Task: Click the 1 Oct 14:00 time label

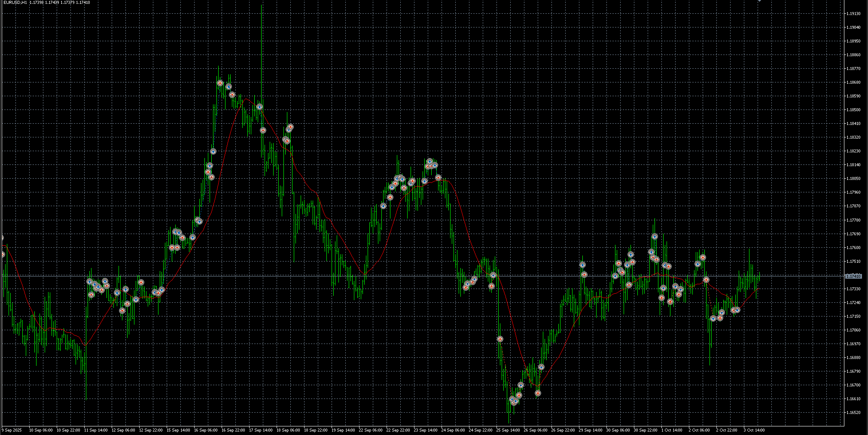Action: click(x=672, y=430)
